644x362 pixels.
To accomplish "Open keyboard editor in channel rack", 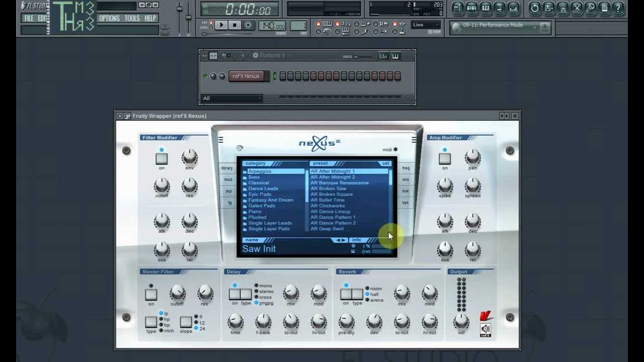I will (395, 56).
